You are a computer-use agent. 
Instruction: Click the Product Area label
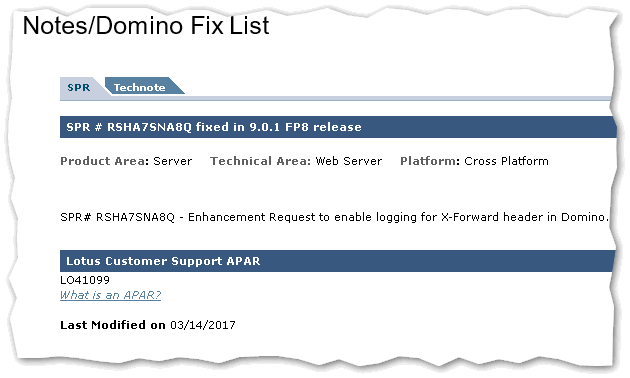pyautogui.click(x=104, y=161)
